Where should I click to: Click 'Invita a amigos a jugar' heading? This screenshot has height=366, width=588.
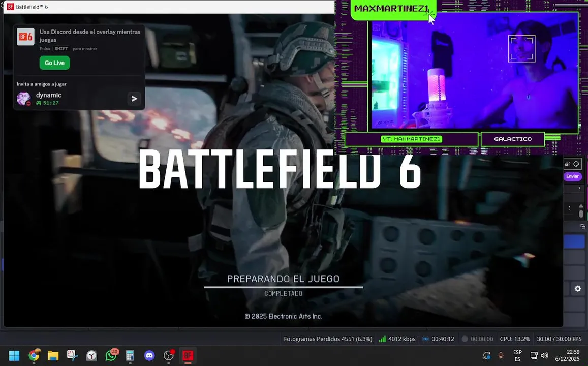[41, 84]
